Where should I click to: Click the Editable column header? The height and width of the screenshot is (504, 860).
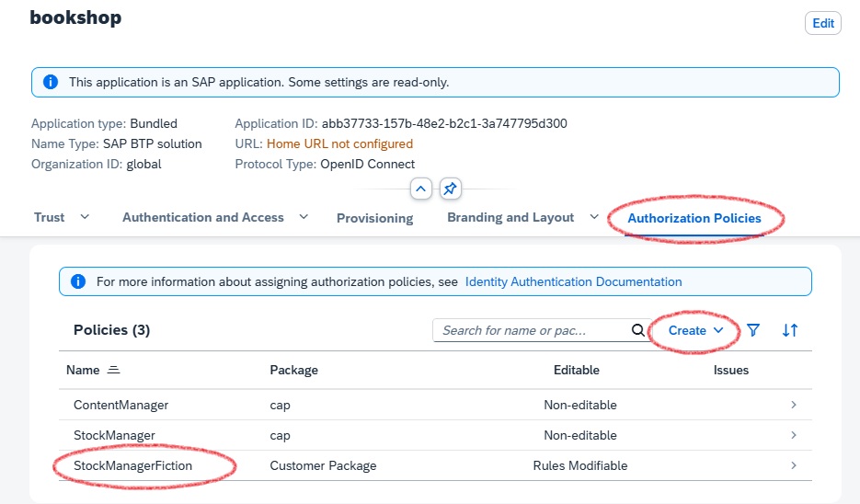577,371
